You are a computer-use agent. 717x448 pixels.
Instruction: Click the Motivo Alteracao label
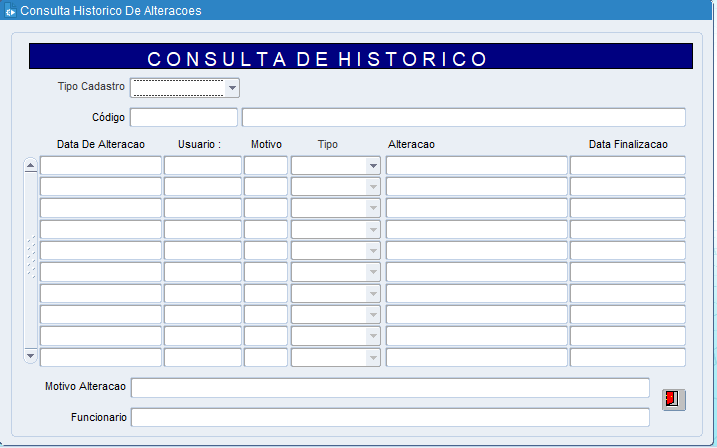pyautogui.click(x=85, y=387)
